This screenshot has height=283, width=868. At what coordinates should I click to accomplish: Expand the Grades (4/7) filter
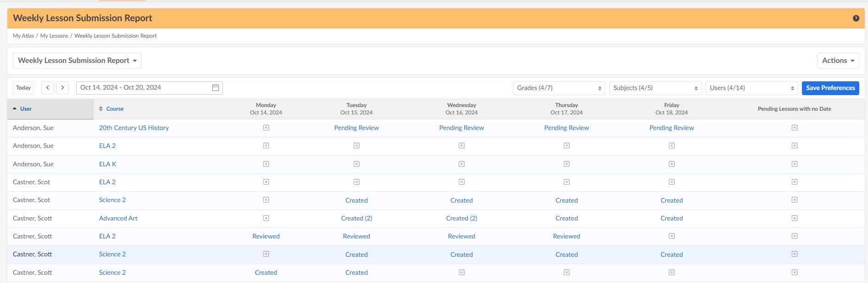point(559,88)
